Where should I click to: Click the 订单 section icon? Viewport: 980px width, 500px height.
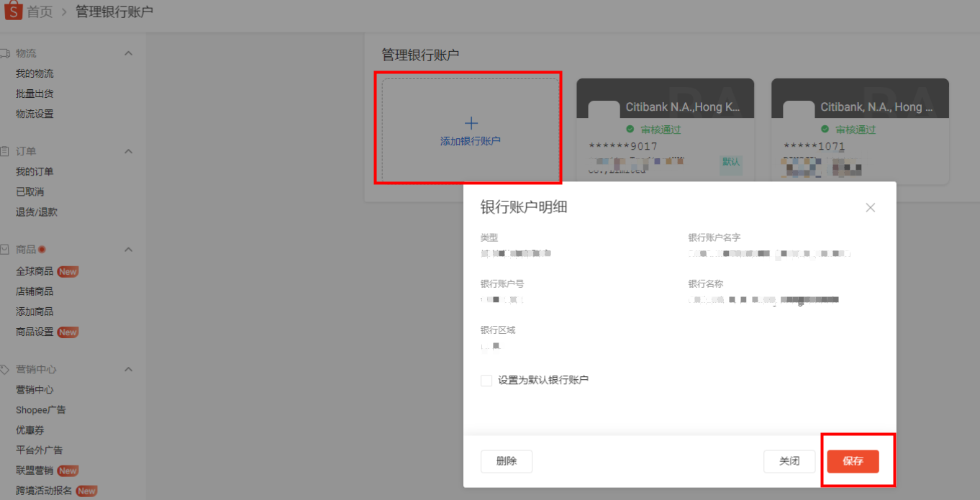pyautogui.click(x=7, y=150)
